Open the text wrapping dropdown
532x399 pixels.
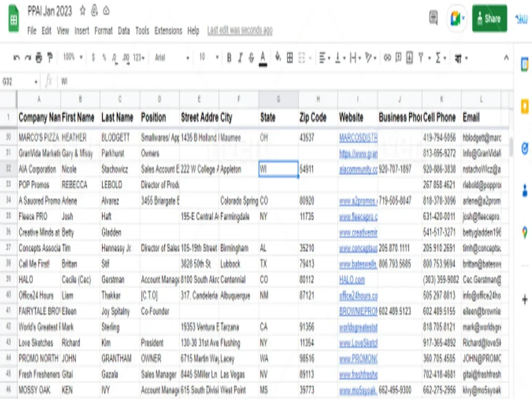[355, 58]
